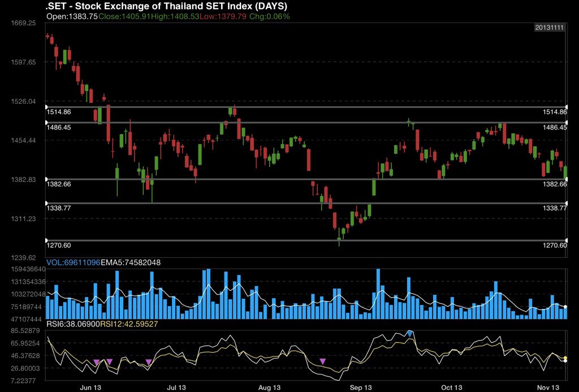Click the 131354336 volume axis label
This screenshot has height=392, width=579.
[x=28, y=282]
